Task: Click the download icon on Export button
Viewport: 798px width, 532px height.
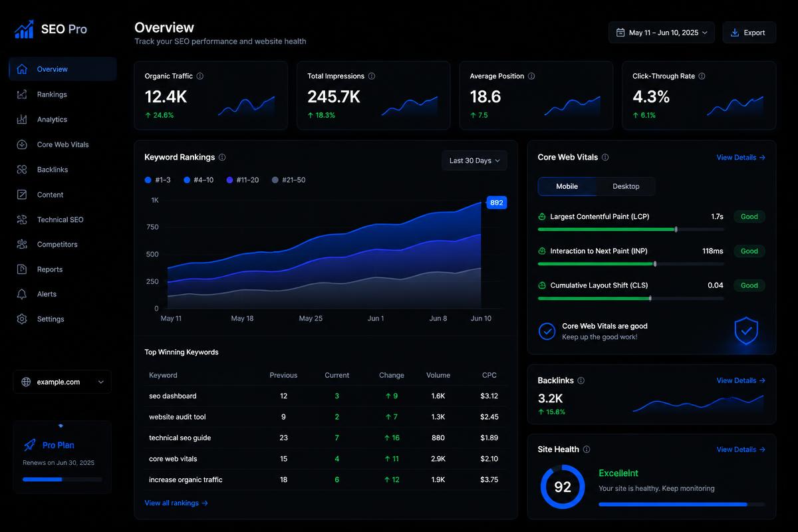Action: [735, 33]
